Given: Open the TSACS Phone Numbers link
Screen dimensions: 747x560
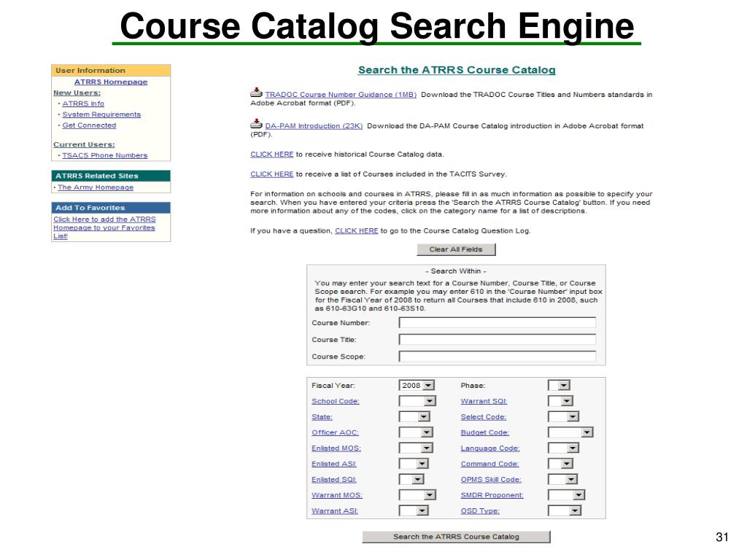Looking at the screenshot, I should tap(105, 155).
